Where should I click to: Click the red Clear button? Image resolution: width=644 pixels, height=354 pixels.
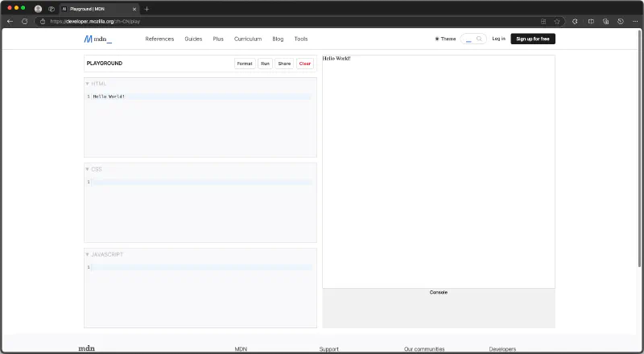(305, 64)
